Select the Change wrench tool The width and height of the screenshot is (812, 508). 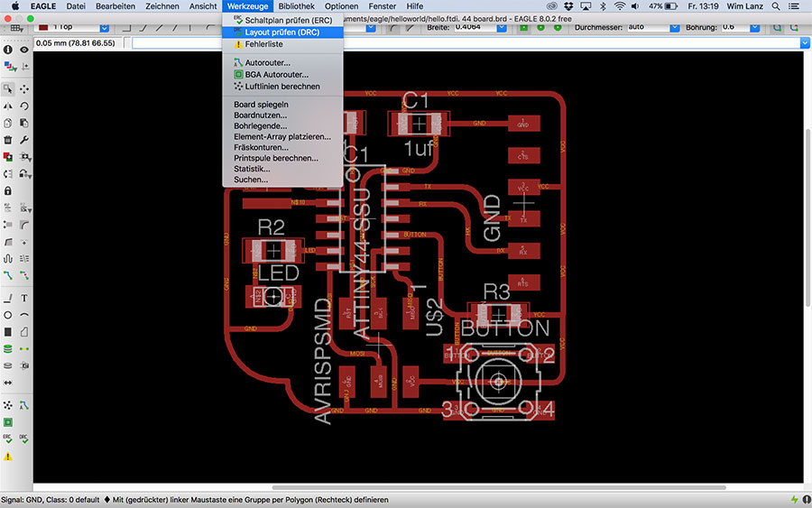(24, 140)
